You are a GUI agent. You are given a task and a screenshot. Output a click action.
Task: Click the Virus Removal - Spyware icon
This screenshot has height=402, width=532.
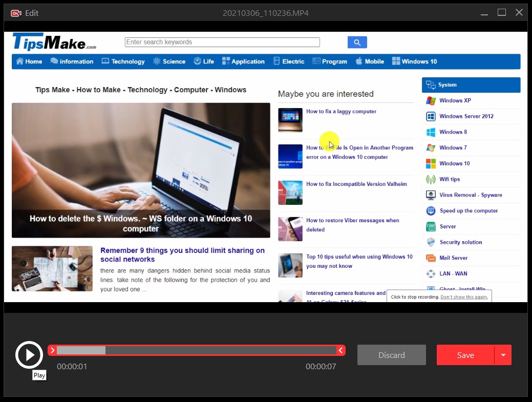(431, 195)
